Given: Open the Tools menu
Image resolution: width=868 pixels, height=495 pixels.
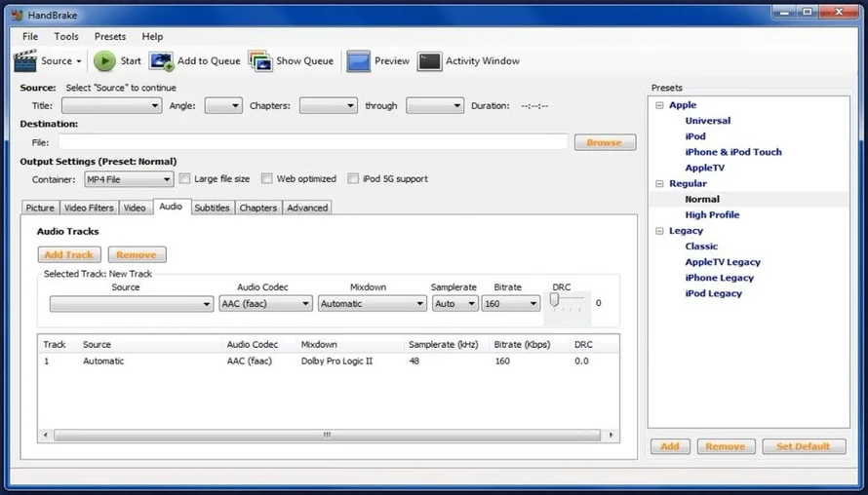Looking at the screenshot, I should click(x=66, y=36).
